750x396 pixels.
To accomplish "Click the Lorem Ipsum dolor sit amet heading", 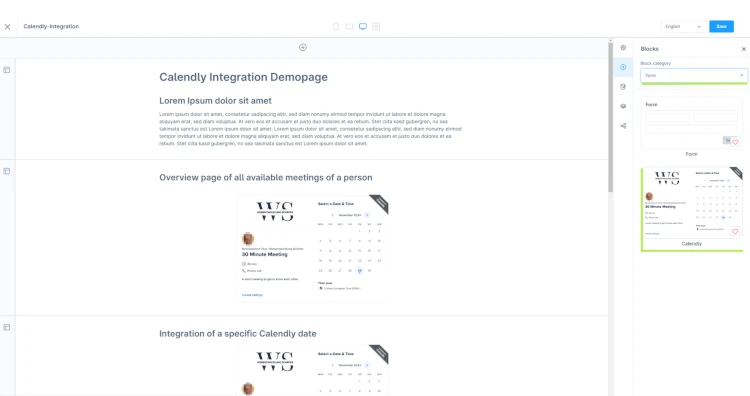I will coord(215,101).
